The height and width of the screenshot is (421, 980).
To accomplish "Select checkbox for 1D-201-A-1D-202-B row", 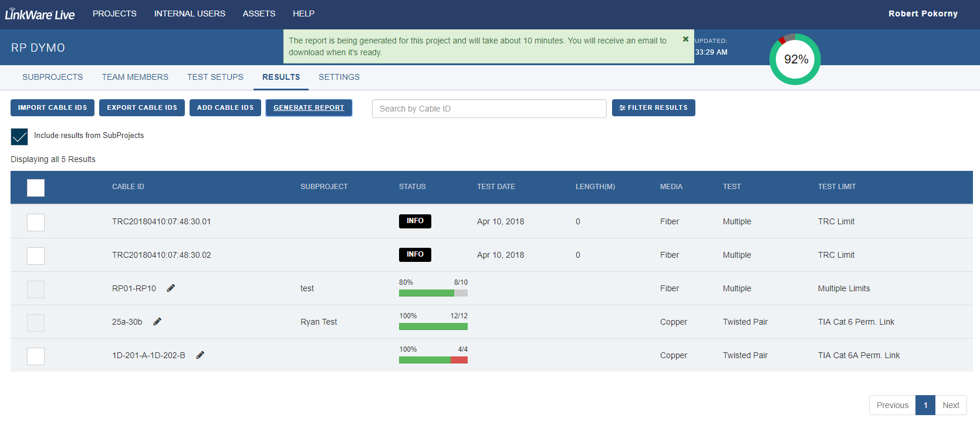I will (36, 356).
